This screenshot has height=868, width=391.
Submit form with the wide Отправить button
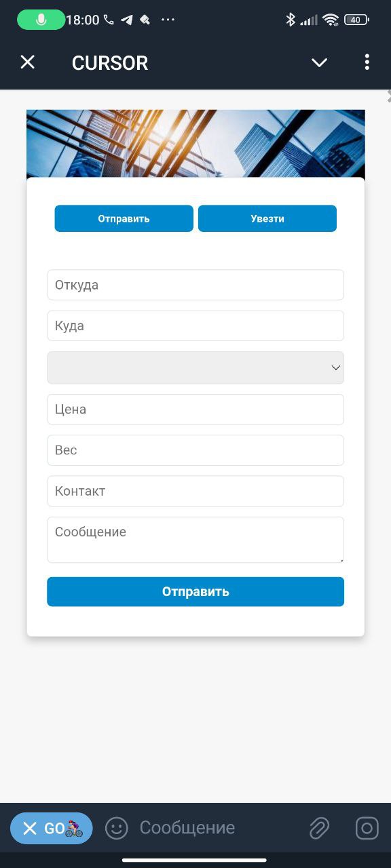195,591
